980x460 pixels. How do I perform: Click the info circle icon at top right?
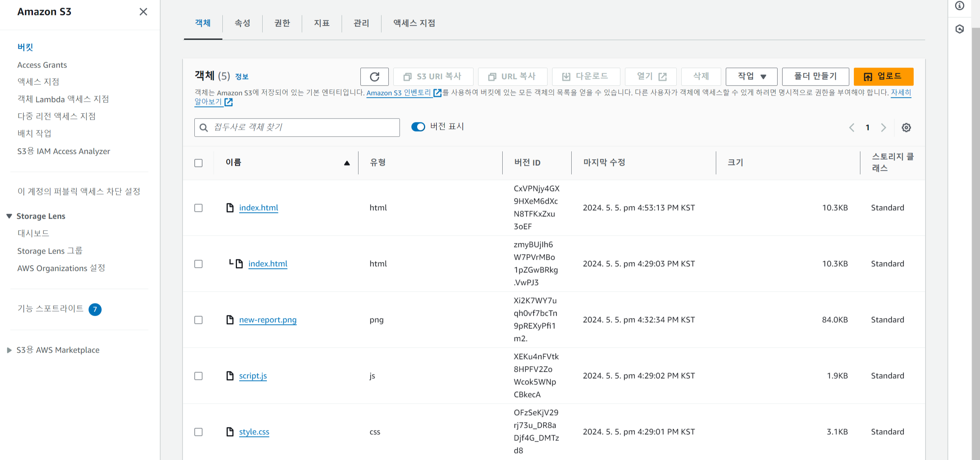click(x=959, y=6)
